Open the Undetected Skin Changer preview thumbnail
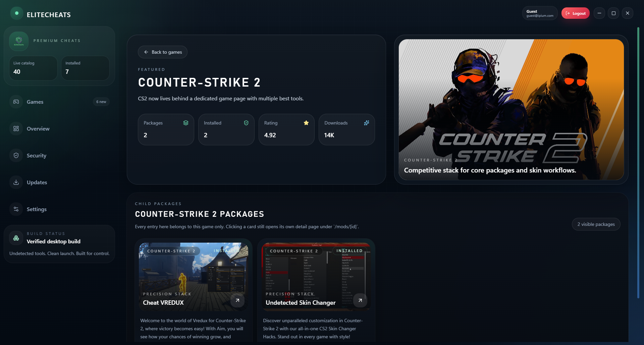644x345 pixels. click(x=316, y=277)
